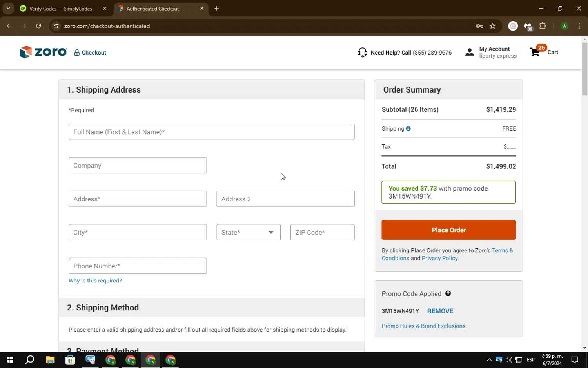The width and height of the screenshot is (588, 368).
Task: Click the Shipping info icon
Action: tap(408, 129)
